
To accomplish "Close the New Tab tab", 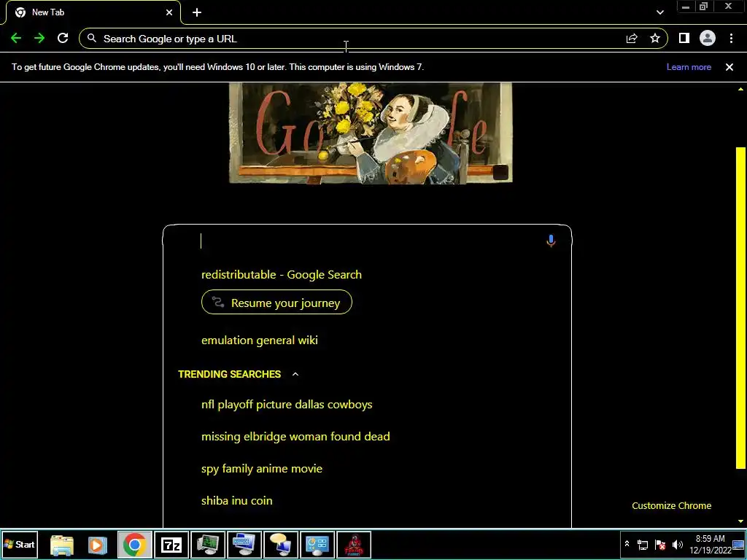I will pyautogui.click(x=169, y=12).
